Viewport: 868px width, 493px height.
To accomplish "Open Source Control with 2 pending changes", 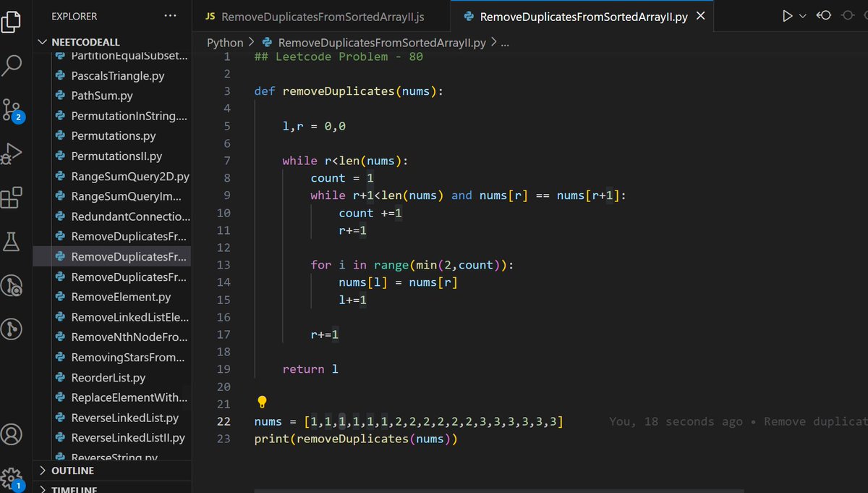I will (x=12, y=110).
